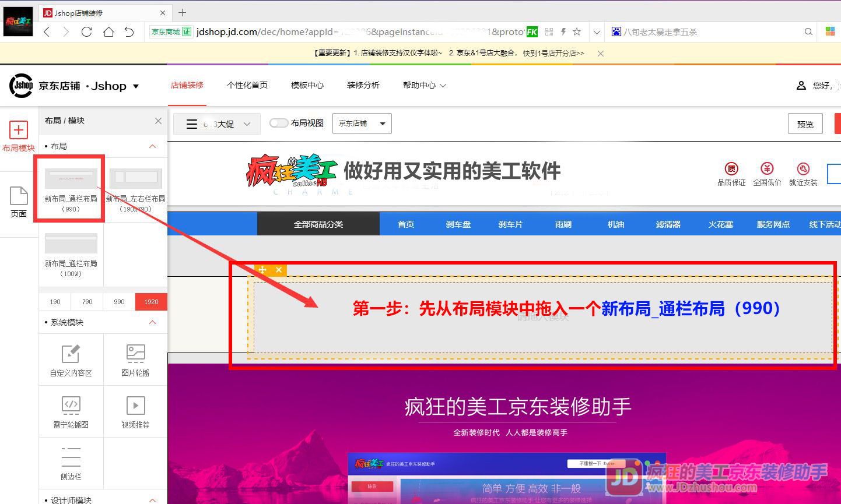Collapse the 系统模块 section chevron
Image resolution: width=841 pixels, height=504 pixels.
pos(153,322)
